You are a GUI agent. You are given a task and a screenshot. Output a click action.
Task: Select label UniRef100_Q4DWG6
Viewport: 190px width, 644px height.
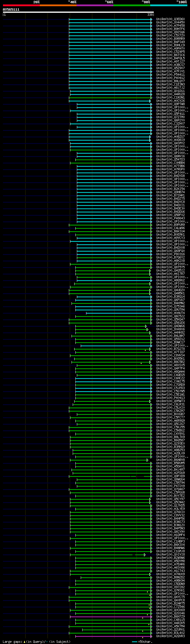170,326
